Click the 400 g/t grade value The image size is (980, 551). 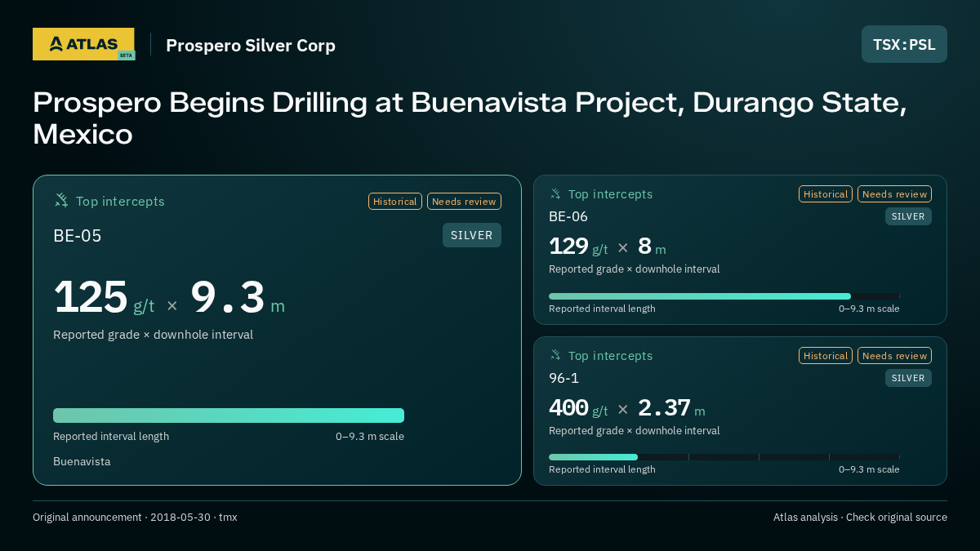pyautogui.click(x=578, y=408)
